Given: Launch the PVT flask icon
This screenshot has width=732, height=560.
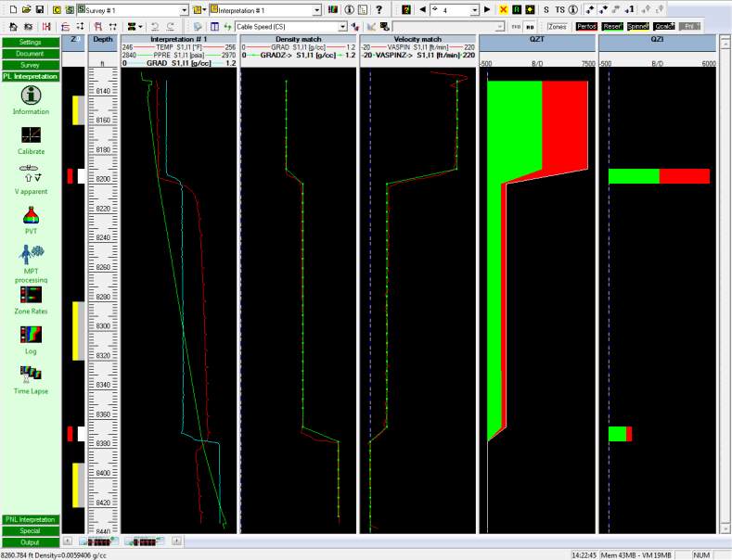Looking at the screenshot, I should click(x=31, y=215).
